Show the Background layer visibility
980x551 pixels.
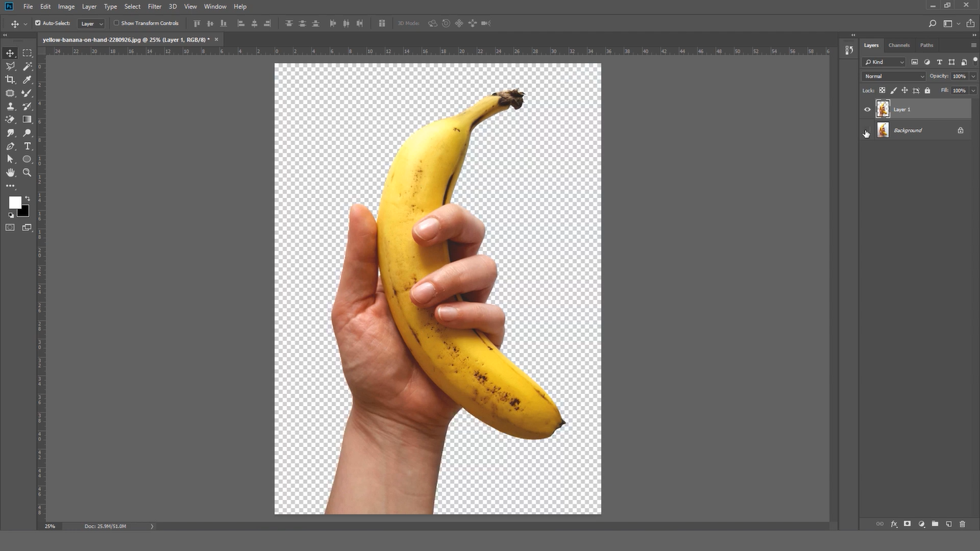[x=866, y=130]
